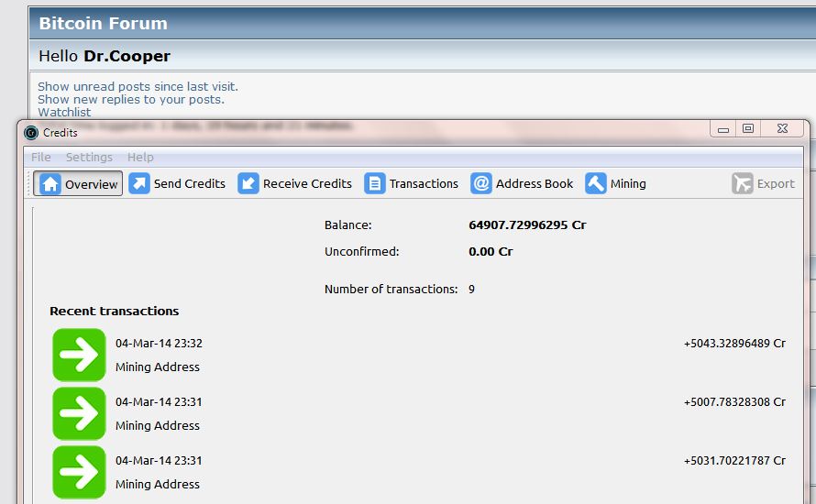The image size is (816, 504).
Task: Click amount +5007.78328308 Cr
Action: click(734, 402)
